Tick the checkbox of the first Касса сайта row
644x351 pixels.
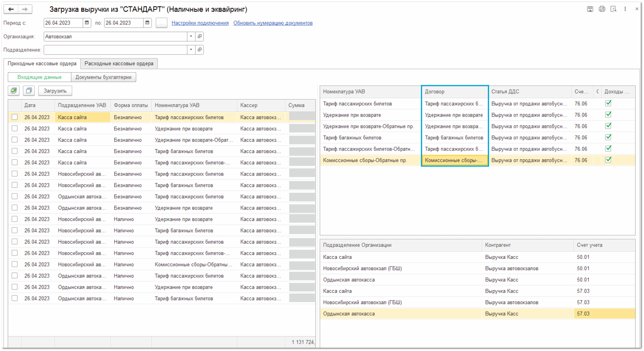(x=14, y=117)
